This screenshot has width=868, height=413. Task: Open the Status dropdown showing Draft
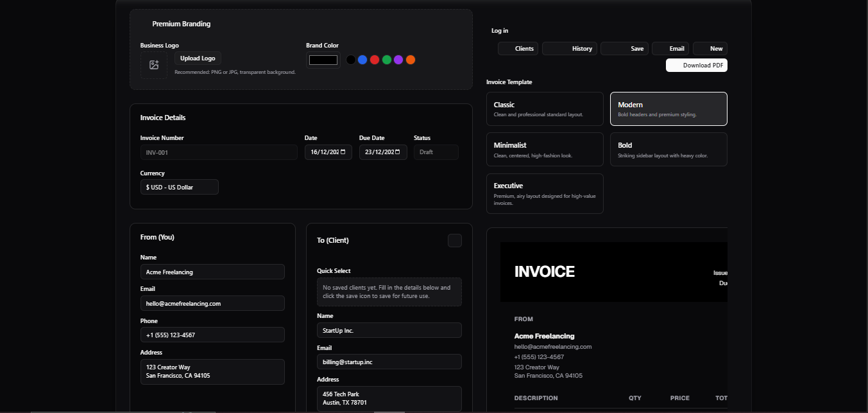click(x=436, y=152)
